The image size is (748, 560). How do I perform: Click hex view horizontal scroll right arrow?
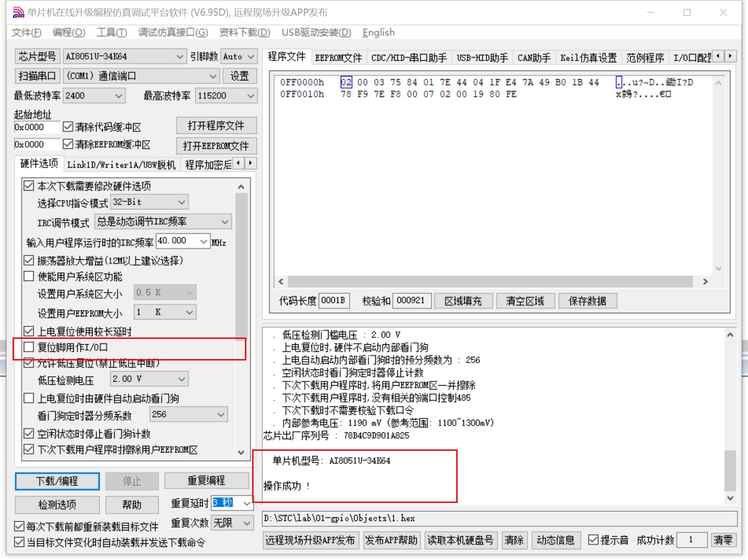point(705,281)
